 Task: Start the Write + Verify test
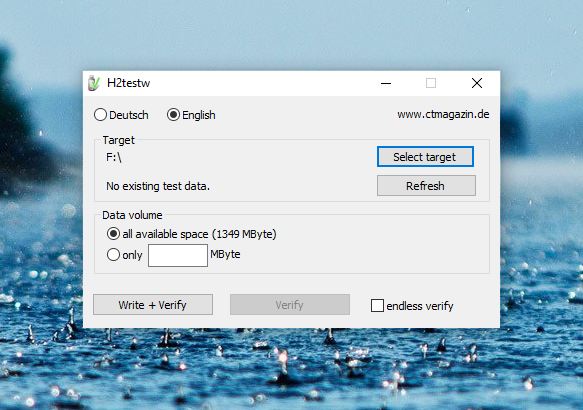click(x=153, y=305)
